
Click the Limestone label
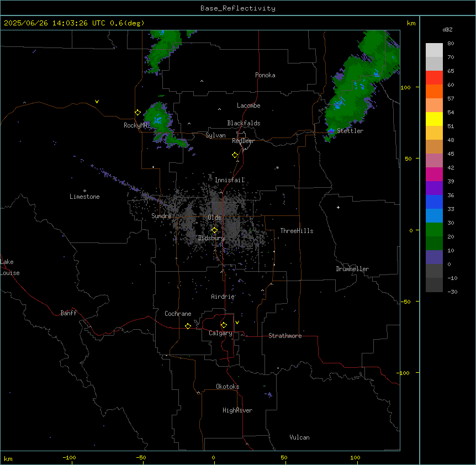(x=84, y=197)
